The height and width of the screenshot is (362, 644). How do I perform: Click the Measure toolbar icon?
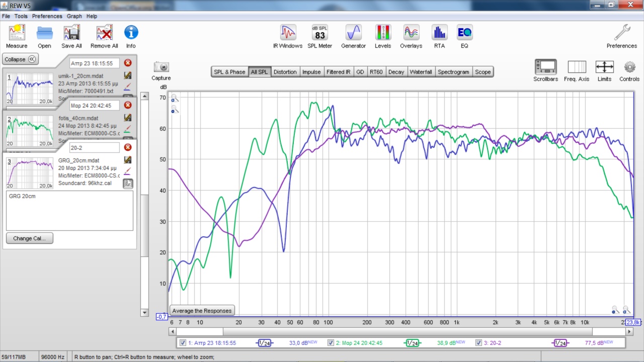click(17, 33)
